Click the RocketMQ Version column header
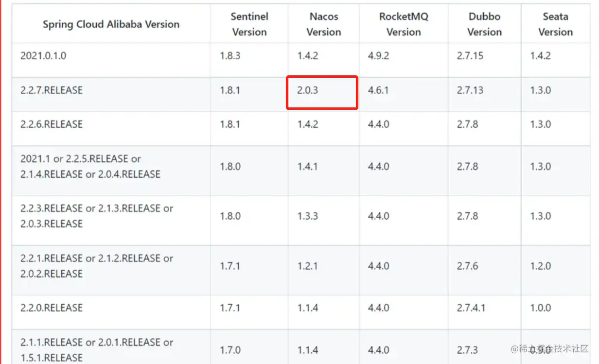The width and height of the screenshot is (599, 364). tap(404, 24)
